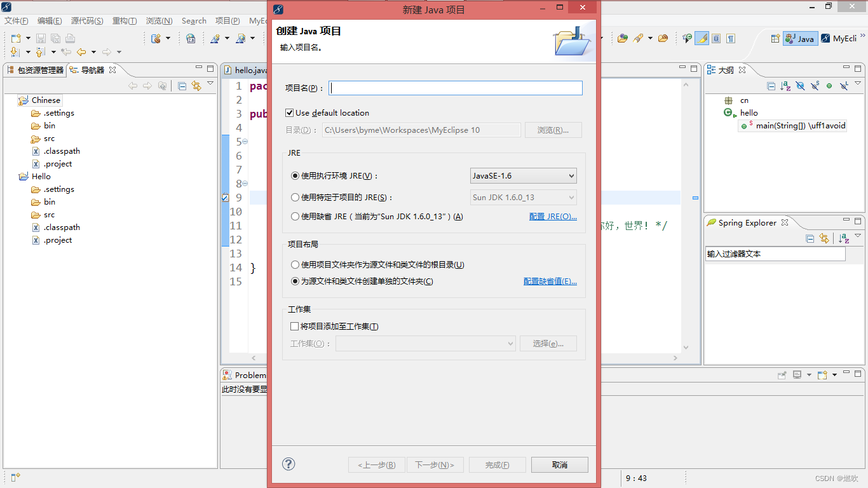Switch to 包资源管理器 tab
This screenshot has width=868, height=488.
36,70
